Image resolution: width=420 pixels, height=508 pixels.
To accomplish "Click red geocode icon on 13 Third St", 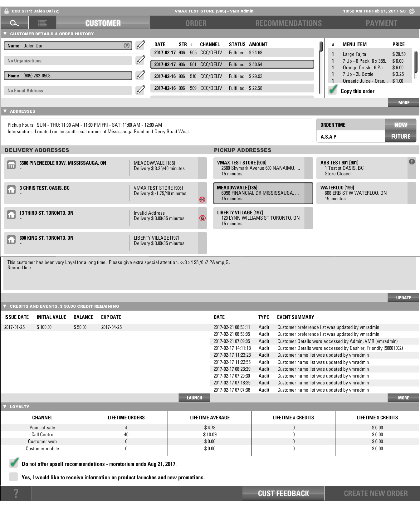I will pos(203,218).
